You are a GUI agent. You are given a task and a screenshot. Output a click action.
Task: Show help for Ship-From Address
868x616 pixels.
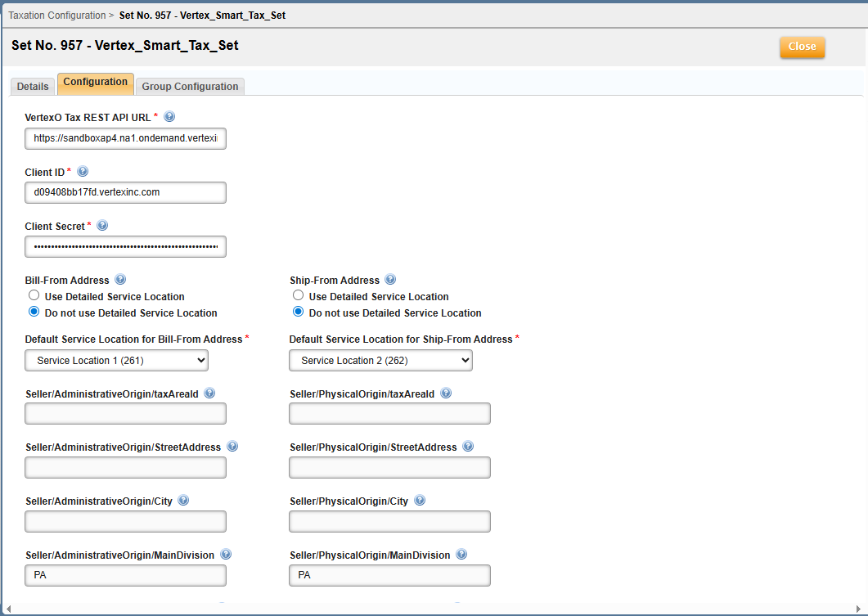390,280
